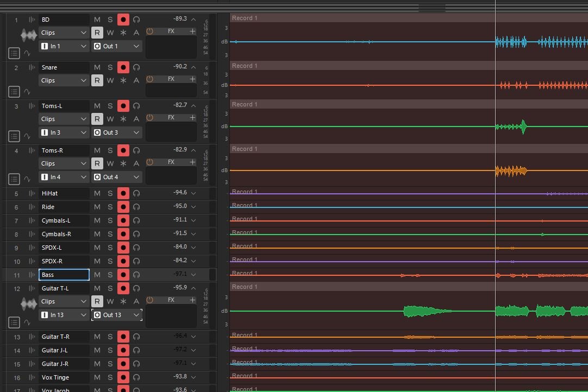Disarm recording on the HiHat track
Screen dimensions: 588x392
tap(123, 193)
